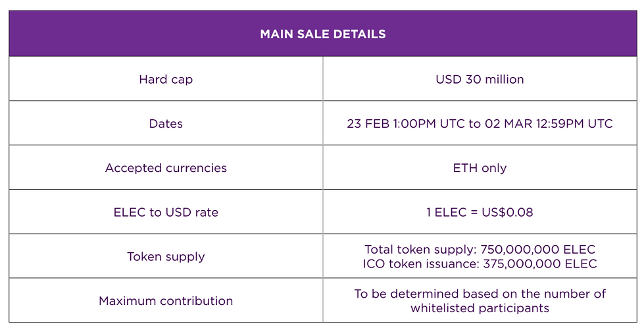Click the USD 30 million value

[x=480, y=80]
